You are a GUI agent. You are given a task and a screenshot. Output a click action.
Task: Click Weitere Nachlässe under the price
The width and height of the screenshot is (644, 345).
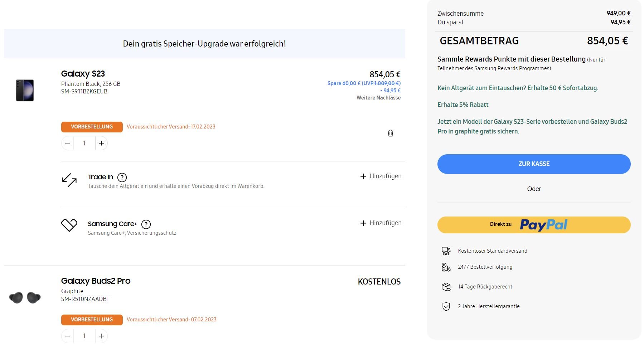[378, 98]
